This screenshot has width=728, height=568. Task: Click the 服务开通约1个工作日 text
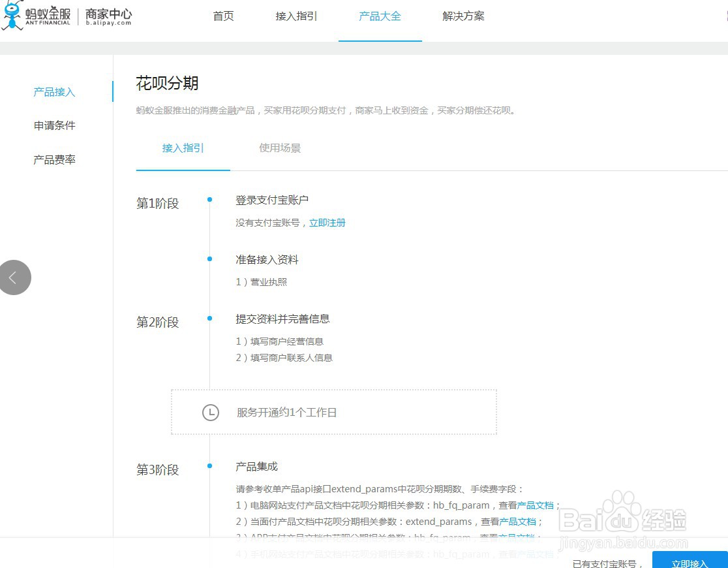[287, 412]
